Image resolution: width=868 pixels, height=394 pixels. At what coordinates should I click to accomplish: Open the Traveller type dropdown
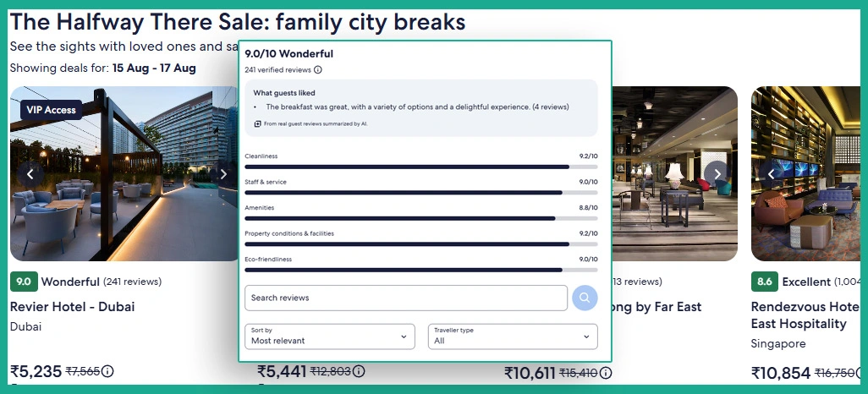[513, 337]
